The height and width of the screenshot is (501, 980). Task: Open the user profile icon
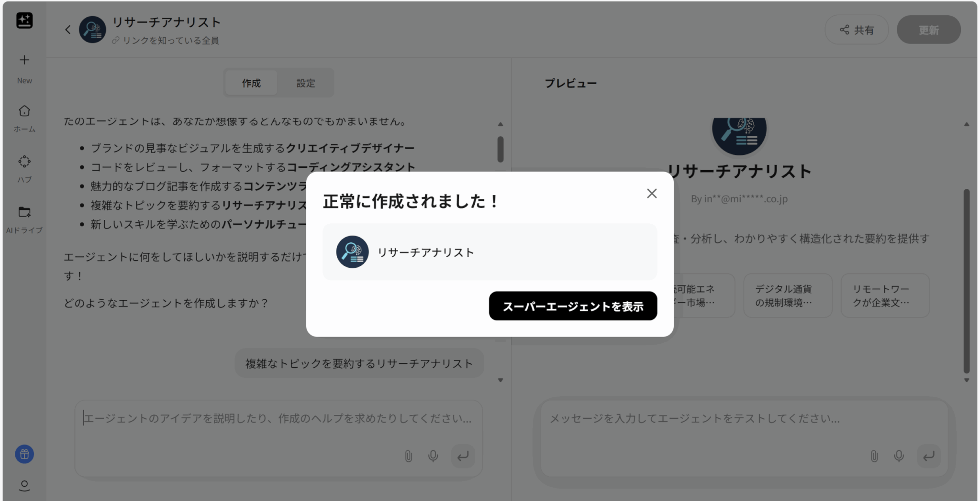[24, 486]
